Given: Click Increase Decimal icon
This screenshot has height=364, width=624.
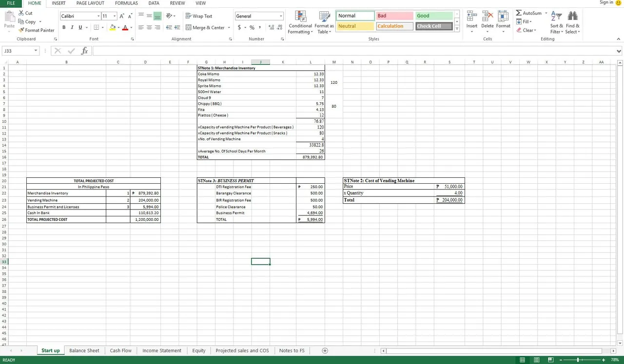Looking at the screenshot, I should 271,28.
